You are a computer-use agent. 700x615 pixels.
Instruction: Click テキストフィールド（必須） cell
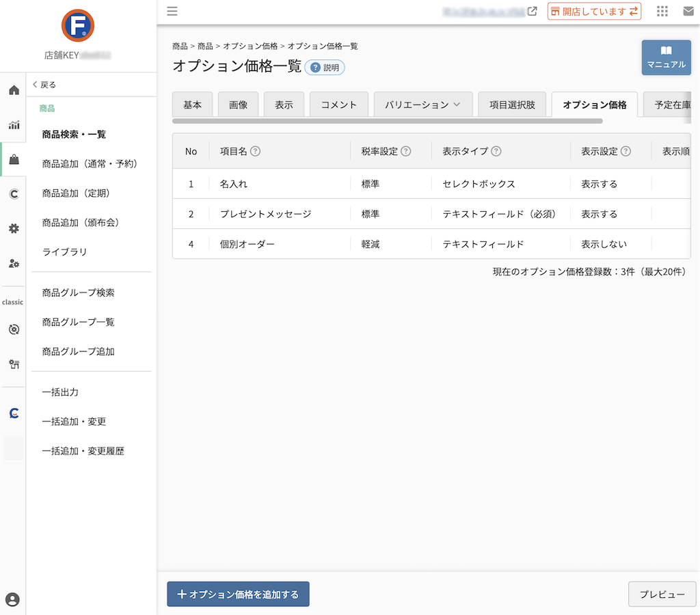[499, 214]
